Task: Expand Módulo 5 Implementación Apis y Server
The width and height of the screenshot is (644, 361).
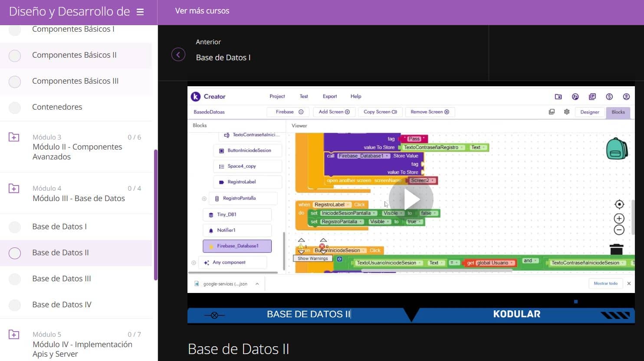Action: [x=14, y=335]
